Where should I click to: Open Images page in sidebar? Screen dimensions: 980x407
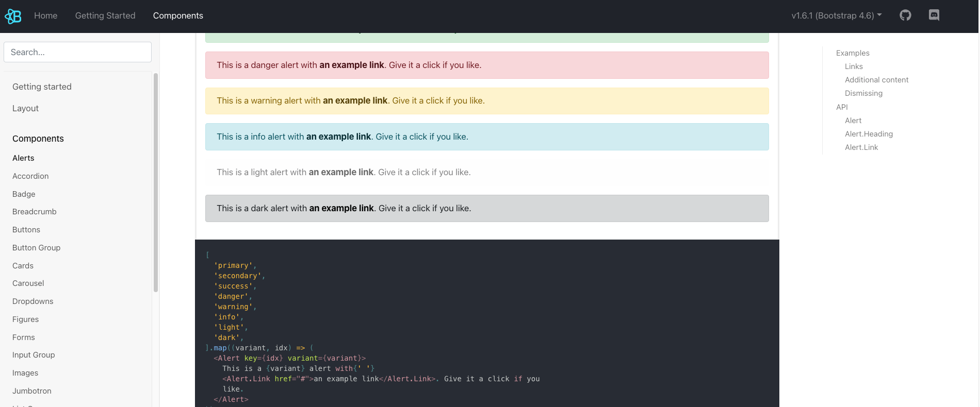(25, 373)
